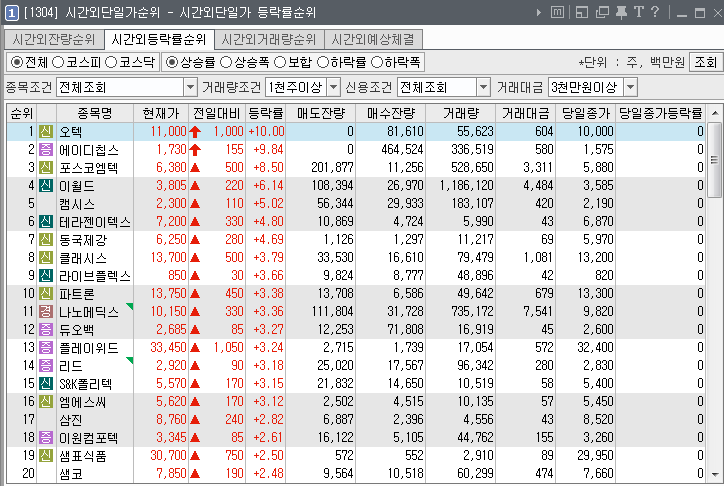Select the 하락폭 radio button
The height and width of the screenshot is (486, 724).
click(377, 62)
